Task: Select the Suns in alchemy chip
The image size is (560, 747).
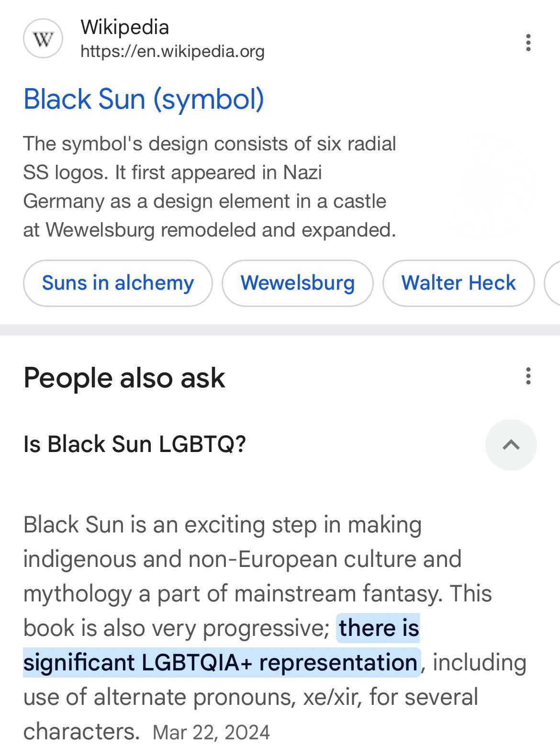Action: [x=118, y=283]
